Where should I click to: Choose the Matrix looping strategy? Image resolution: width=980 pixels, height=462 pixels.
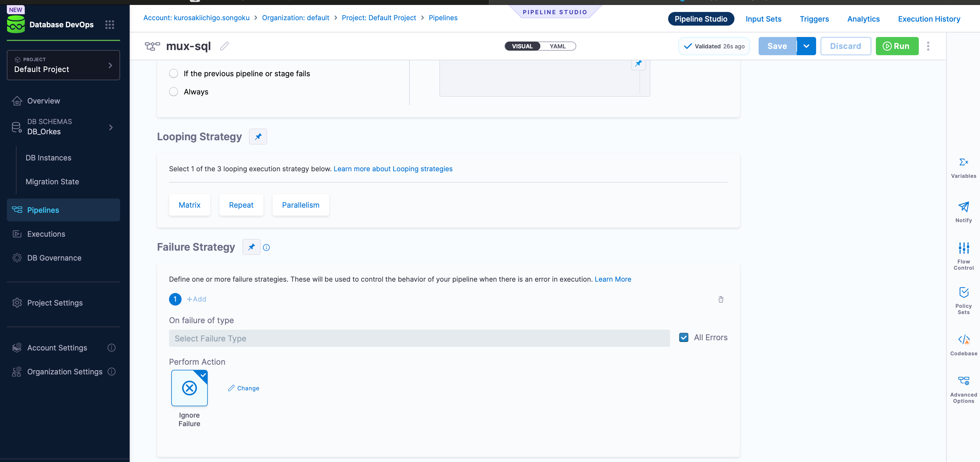190,205
